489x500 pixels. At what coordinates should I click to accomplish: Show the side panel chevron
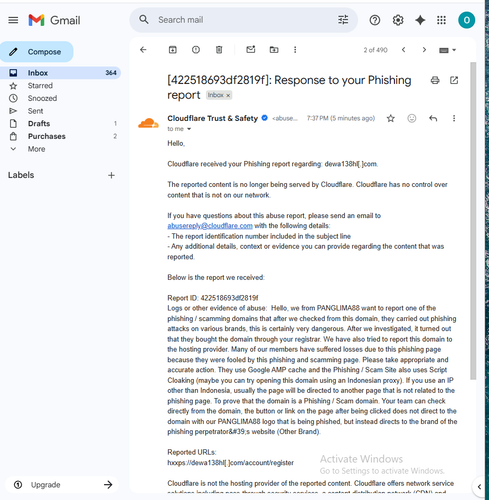(x=479, y=487)
